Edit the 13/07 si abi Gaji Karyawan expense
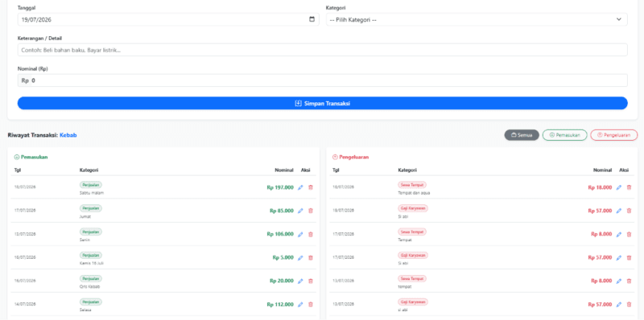This screenshot has height=320, width=644. click(x=619, y=305)
